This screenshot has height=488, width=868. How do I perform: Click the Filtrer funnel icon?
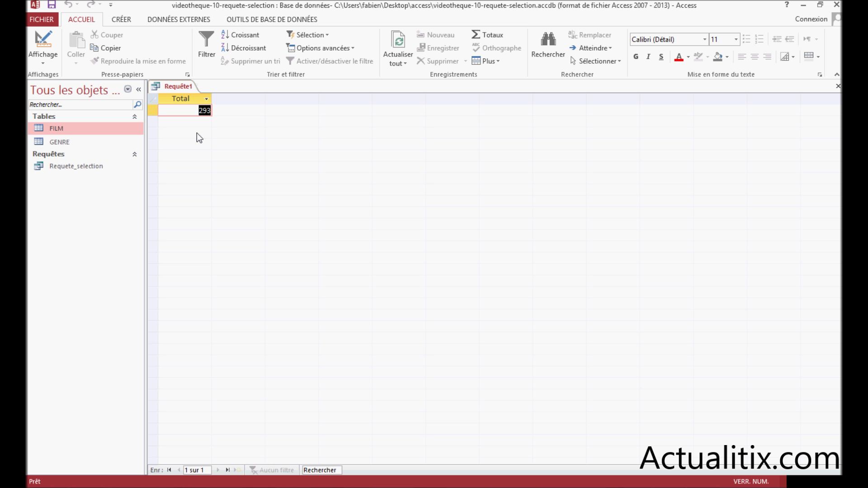206,39
